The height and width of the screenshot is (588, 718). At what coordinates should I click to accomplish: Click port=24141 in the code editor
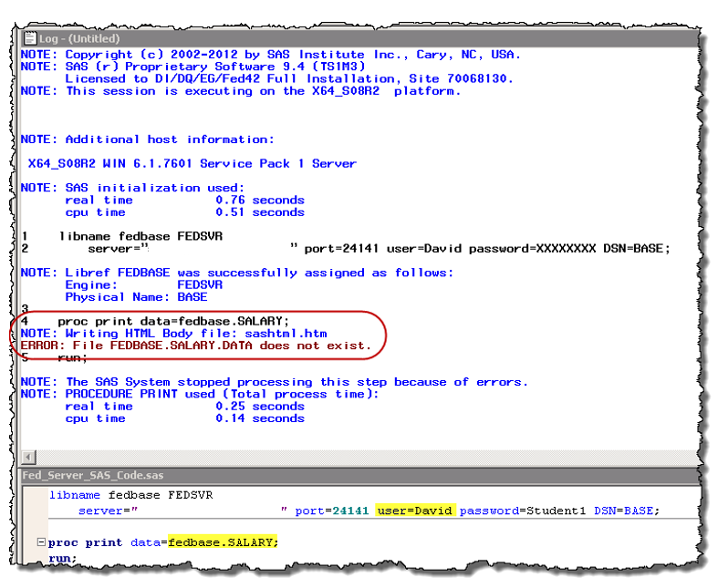coord(332,511)
